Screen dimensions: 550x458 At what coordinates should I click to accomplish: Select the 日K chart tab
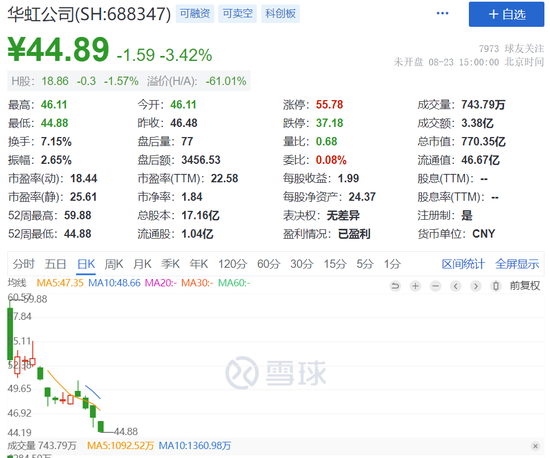pyautogui.click(x=86, y=264)
